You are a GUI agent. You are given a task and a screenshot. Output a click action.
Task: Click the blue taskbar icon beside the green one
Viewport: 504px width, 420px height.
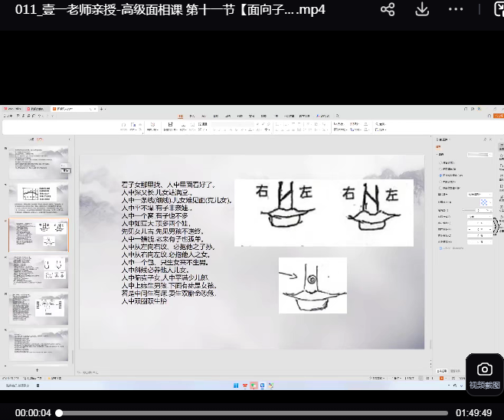click(262, 386)
